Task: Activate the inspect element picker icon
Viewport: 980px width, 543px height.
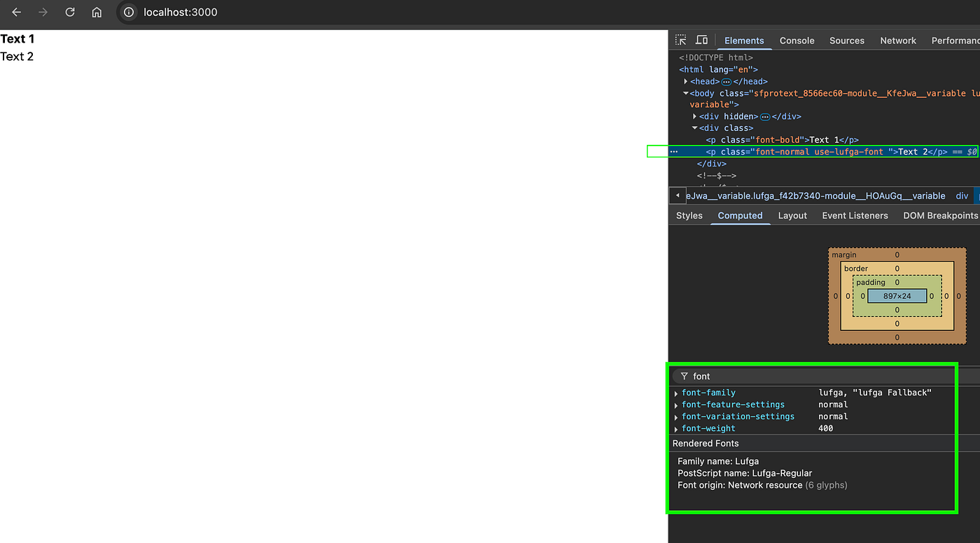Action: tap(680, 40)
